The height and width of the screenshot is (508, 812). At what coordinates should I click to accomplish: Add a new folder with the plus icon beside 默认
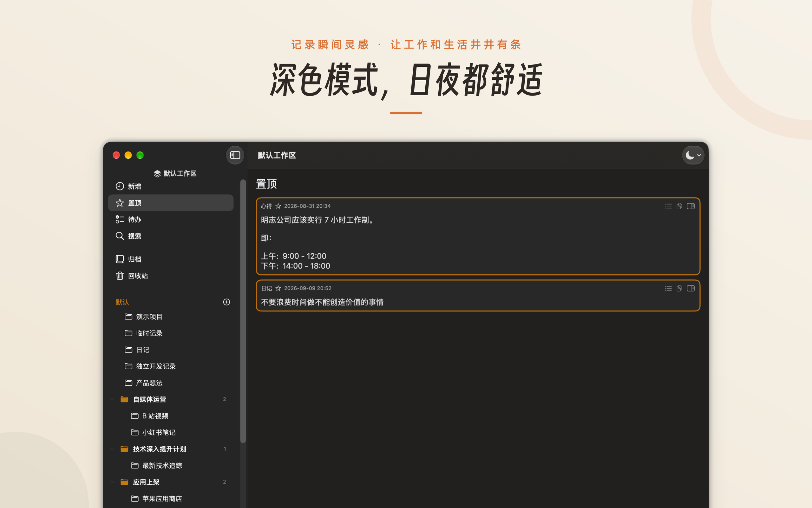click(x=226, y=302)
